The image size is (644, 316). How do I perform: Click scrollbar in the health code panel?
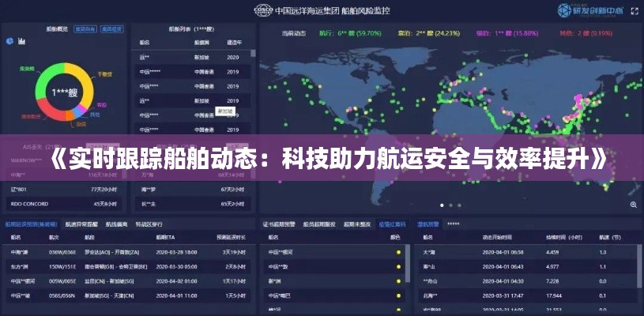click(408, 262)
